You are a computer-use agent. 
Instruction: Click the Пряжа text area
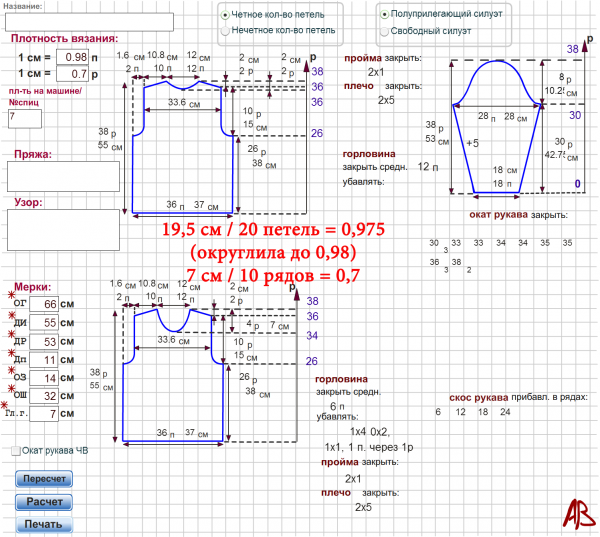coord(62,176)
